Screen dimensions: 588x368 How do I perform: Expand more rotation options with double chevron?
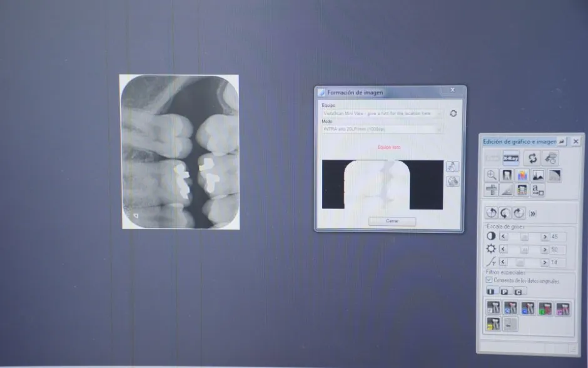tap(533, 213)
